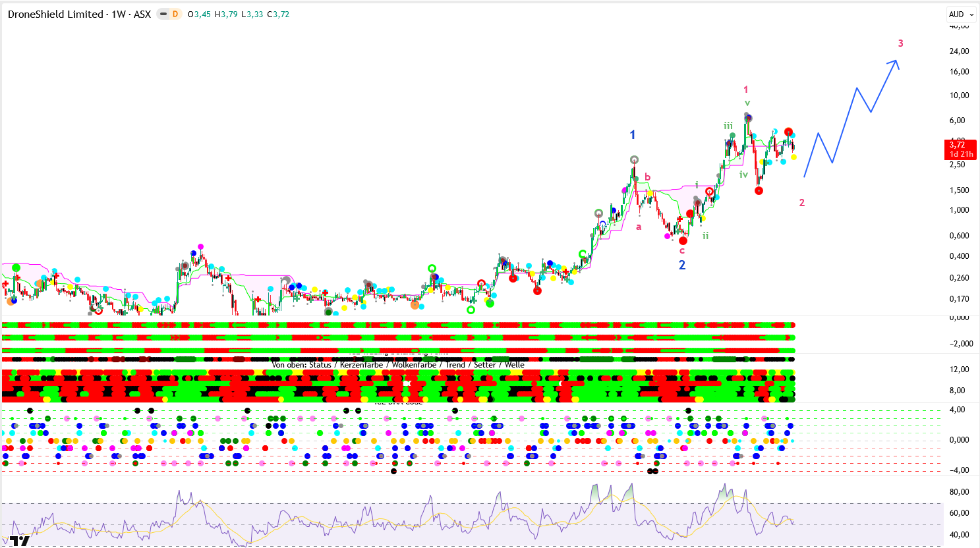The width and height of the screenshot is (980, 548).
Task: Click the pink corrective wave b label
Action: [x=647, y=177]
